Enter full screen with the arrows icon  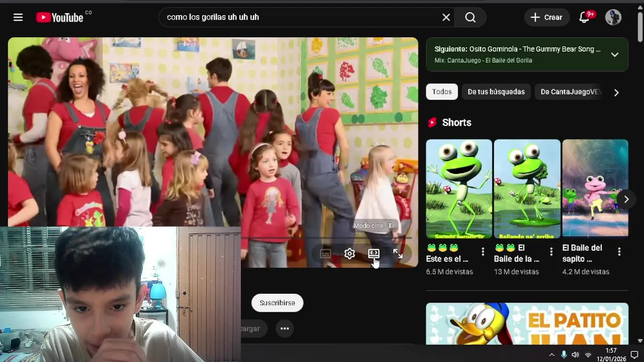(397, 254)
